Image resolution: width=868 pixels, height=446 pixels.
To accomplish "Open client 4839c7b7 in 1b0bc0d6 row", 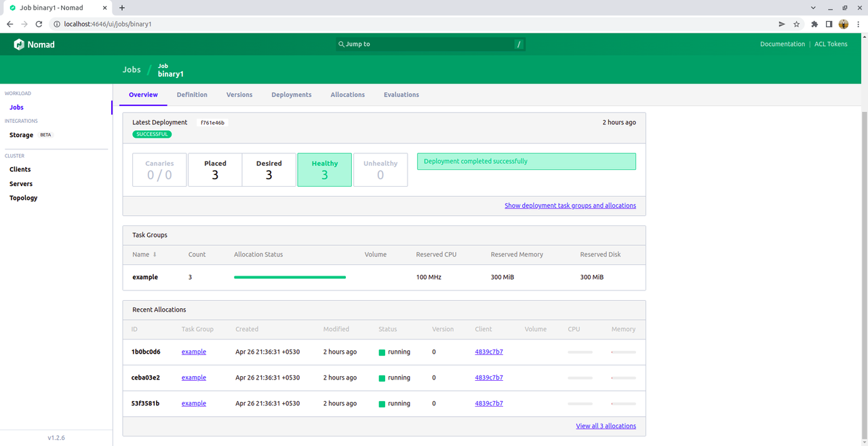I will pos(489,352).
